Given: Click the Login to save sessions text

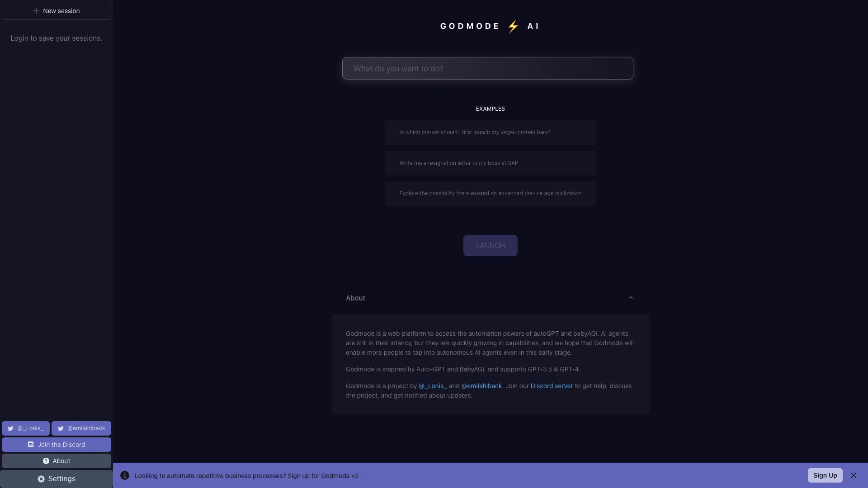Looking at the screenshot, I should 56,38.
